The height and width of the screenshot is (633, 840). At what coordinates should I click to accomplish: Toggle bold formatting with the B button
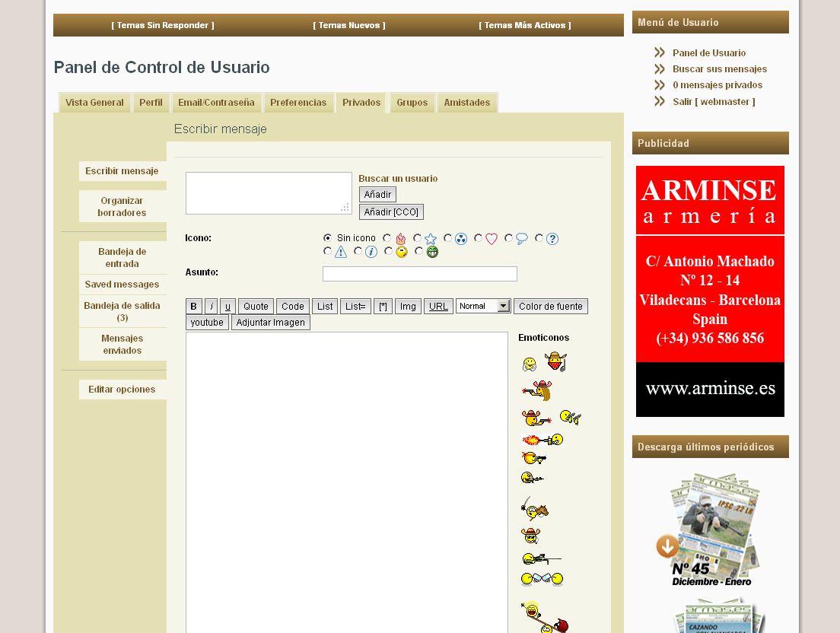click(193, 307)
